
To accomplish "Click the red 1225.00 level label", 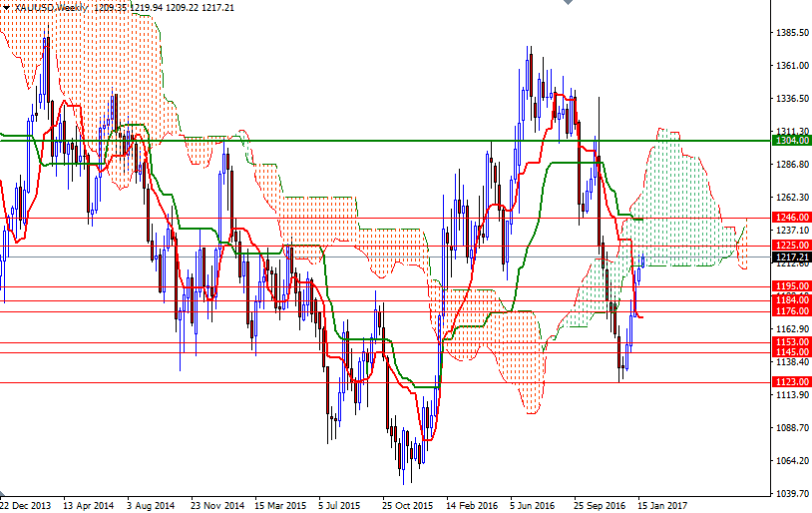I will 790,245.
